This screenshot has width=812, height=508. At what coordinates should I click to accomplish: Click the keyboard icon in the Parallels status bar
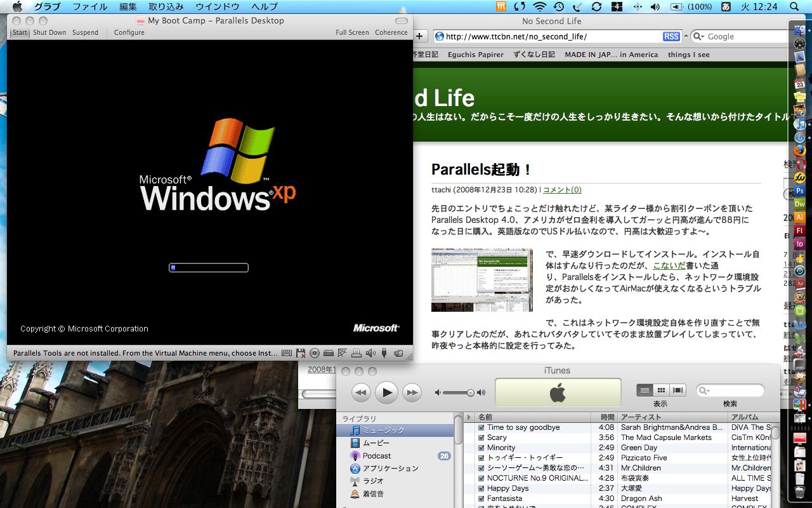click(287, 353)
